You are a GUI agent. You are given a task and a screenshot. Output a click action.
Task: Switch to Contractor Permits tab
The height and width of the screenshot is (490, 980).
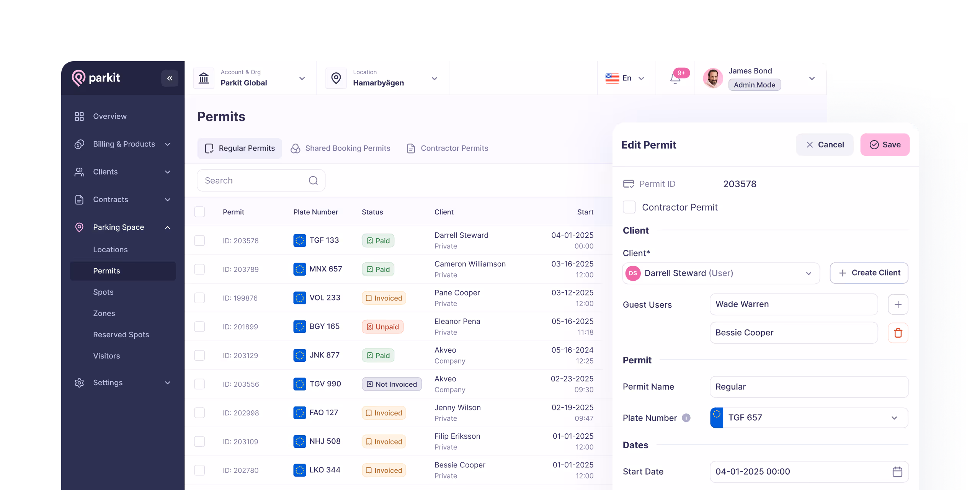pos(447,149)
